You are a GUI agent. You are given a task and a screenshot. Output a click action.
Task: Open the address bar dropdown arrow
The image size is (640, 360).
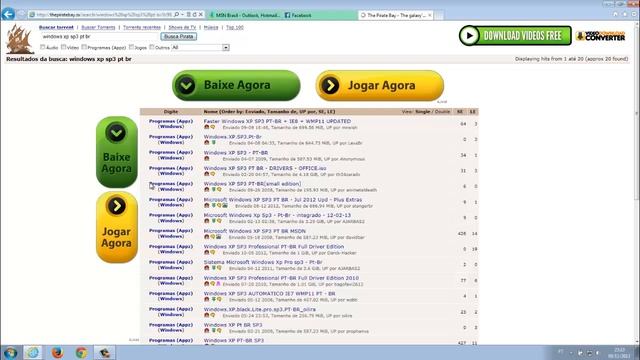182,15
